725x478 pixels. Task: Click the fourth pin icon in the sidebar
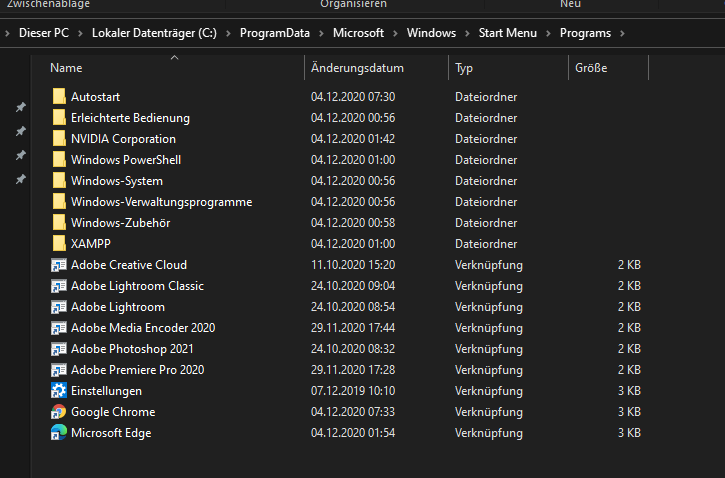click(20, 179)
